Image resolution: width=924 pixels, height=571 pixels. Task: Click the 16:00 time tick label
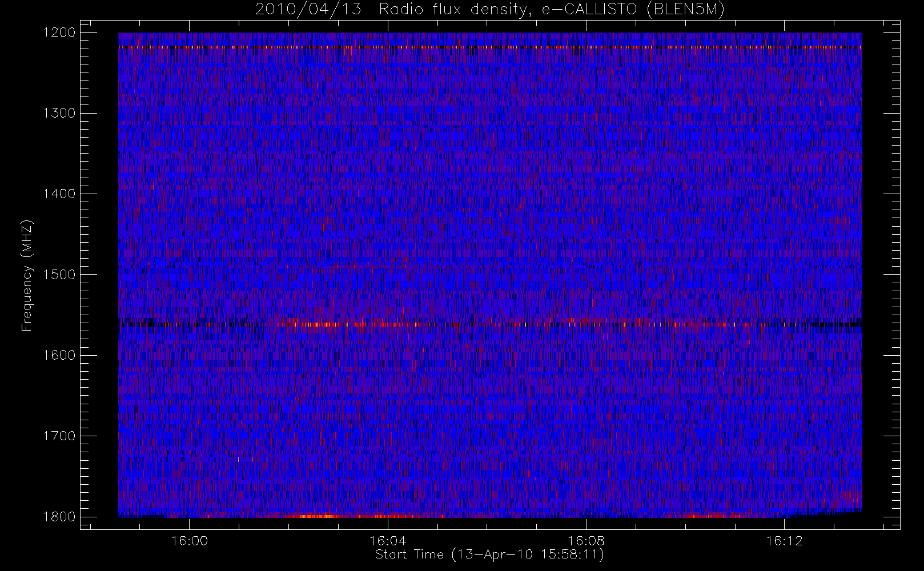pos(190,541)
